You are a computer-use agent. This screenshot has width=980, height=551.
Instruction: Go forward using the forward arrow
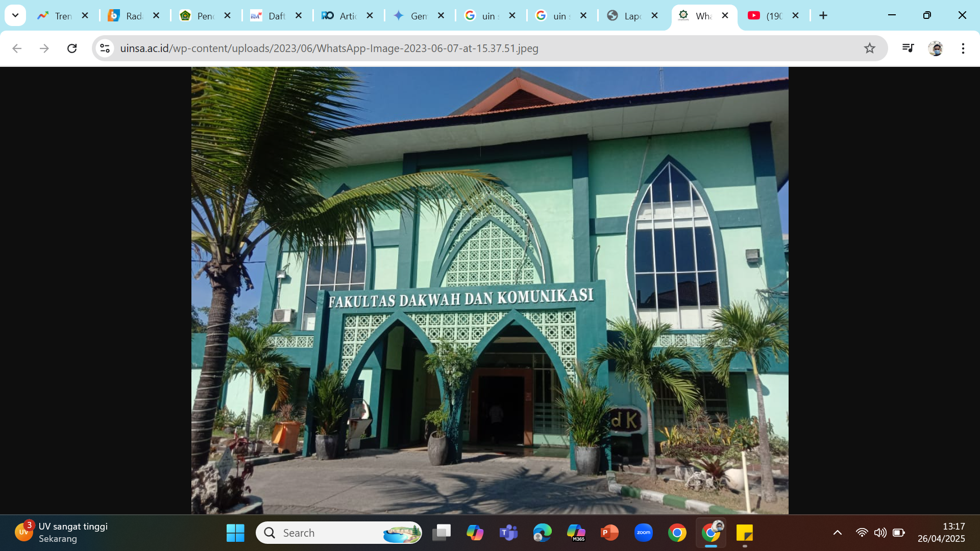point(44,48)
